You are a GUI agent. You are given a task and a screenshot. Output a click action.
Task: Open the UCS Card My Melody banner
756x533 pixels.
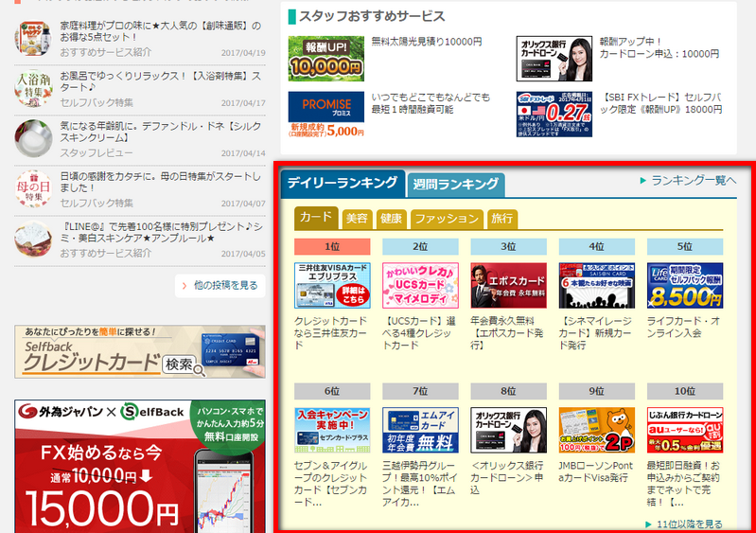pyautogui.click(x=414, y=285)
